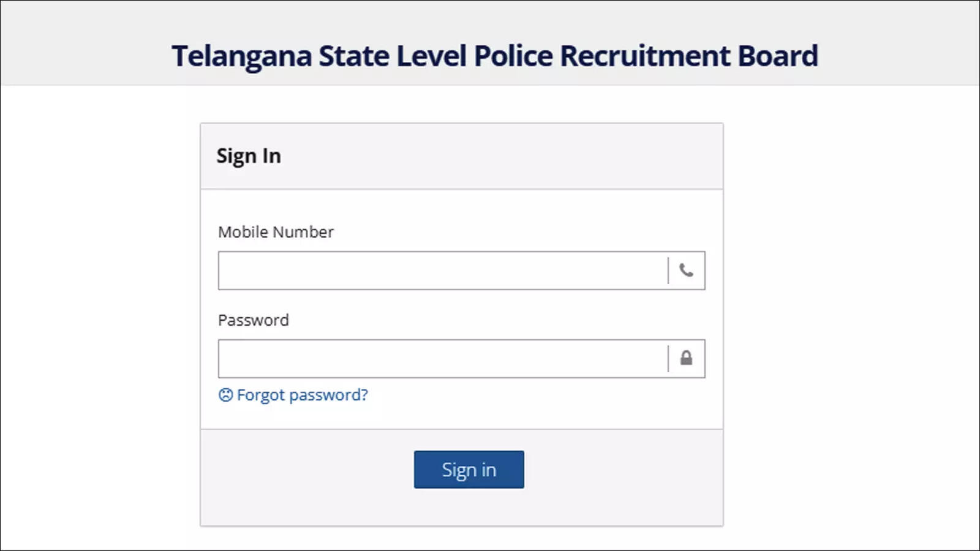Click the word Level in page title
Image resolution: width=980 pixels, height=551 pixels.
tap(432, 56)
